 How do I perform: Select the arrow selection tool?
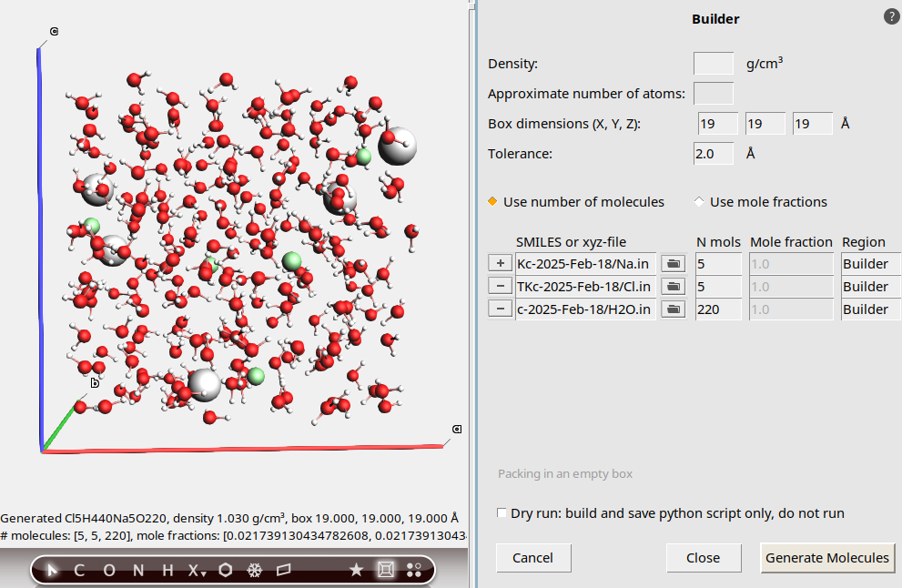coord(51,569)
